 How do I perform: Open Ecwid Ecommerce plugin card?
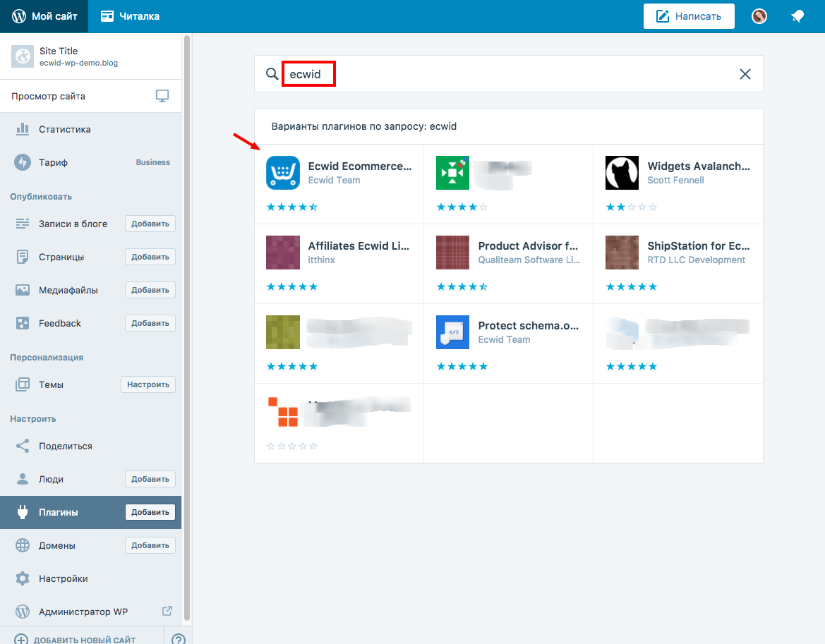coord(339,184)
